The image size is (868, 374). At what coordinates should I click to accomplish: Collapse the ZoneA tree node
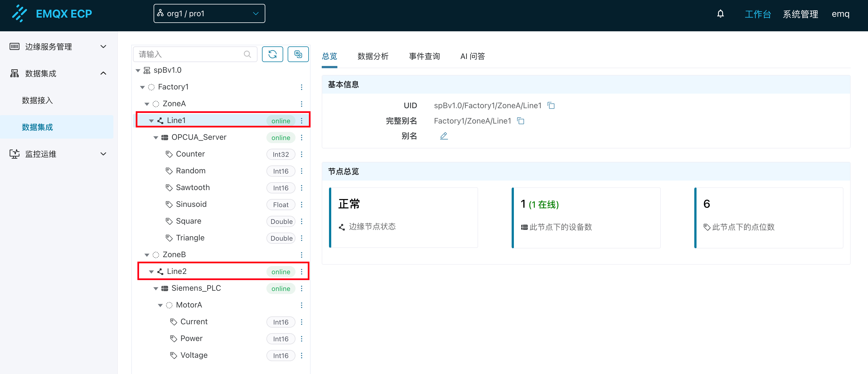[147, 104]
